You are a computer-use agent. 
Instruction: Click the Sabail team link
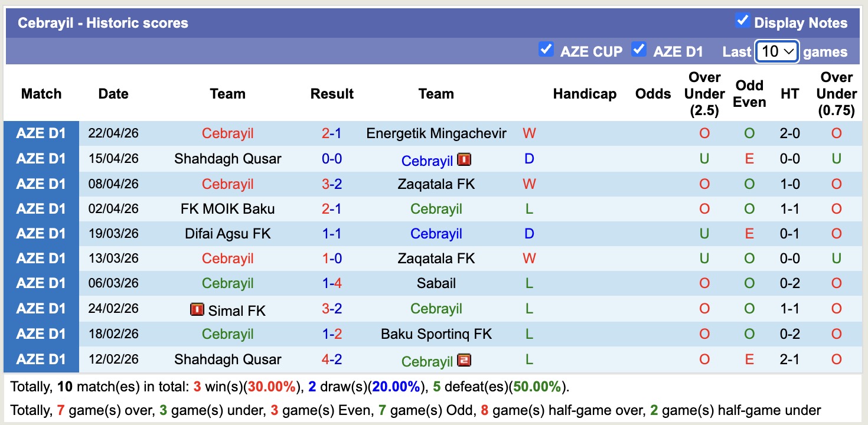(x=436, y=283)
